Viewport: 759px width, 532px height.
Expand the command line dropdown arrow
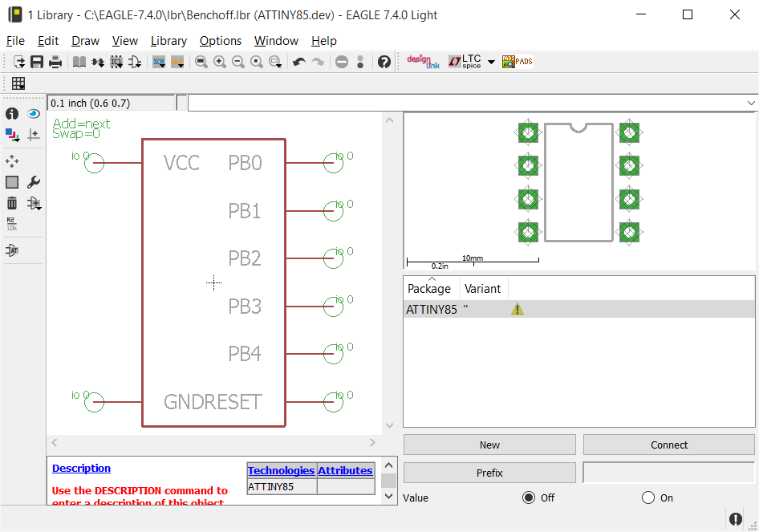(751, 103)
